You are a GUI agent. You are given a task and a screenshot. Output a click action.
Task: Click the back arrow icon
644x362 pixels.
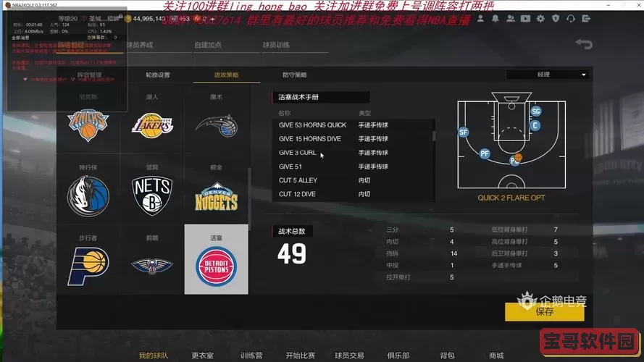pyautogui.click(x=584, y=43)
